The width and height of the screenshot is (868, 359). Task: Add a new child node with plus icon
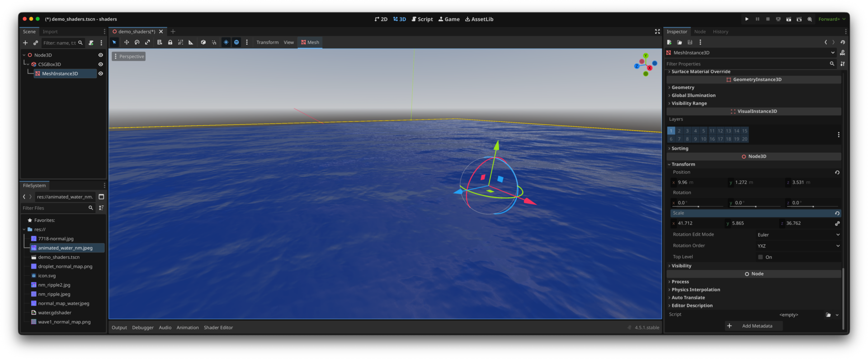pos(25,43)
